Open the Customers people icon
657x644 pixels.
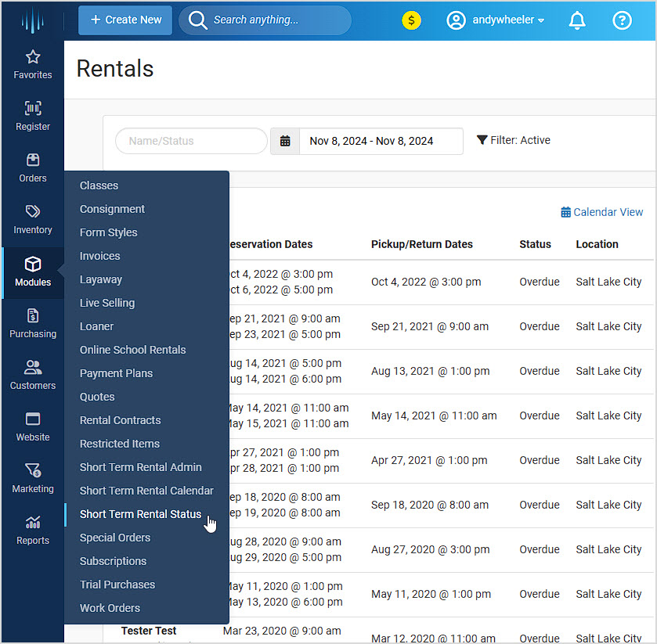[33, 367]
